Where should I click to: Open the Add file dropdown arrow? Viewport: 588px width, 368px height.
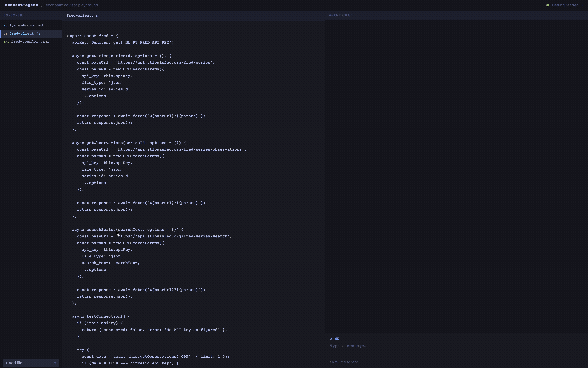(x=55, y=363)
